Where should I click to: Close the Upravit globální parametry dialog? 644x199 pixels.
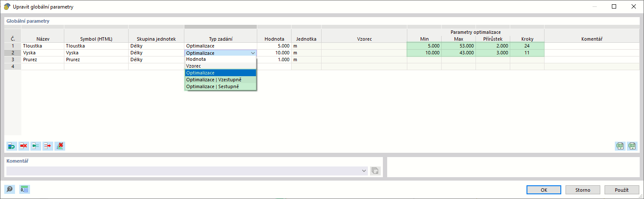(x=634, y=6)
